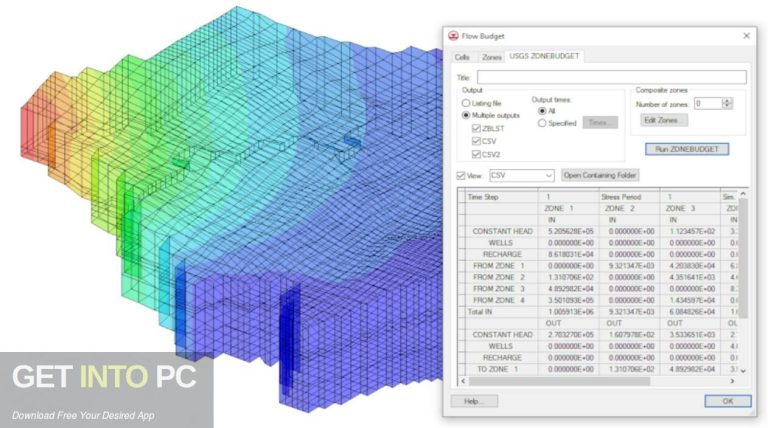This screenshot has width=768, height=428.
Task: Increase the Number of zones spinner
Action: [x=727, y=100]
